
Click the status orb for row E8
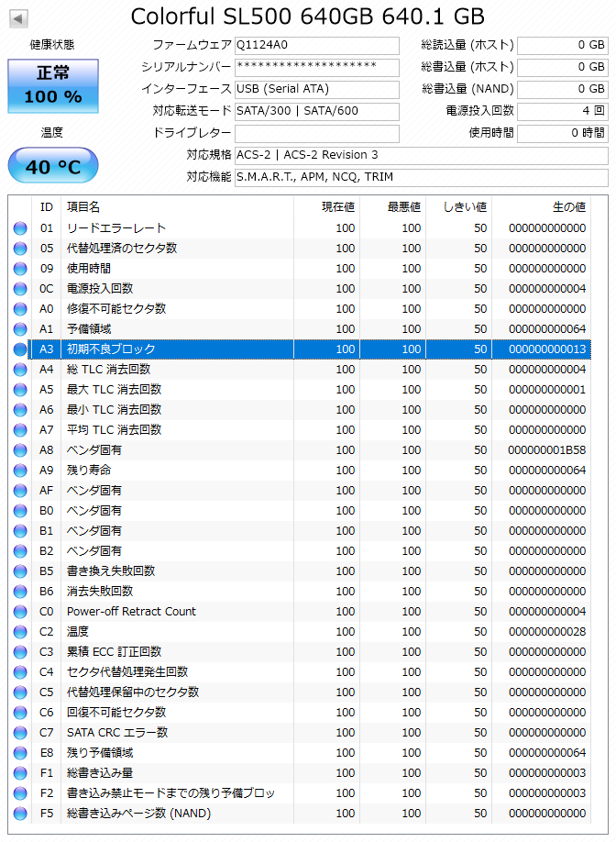tap(20, 753)
